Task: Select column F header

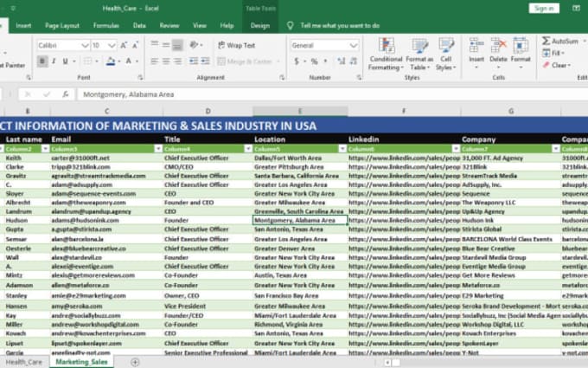Action: (404, 111)
